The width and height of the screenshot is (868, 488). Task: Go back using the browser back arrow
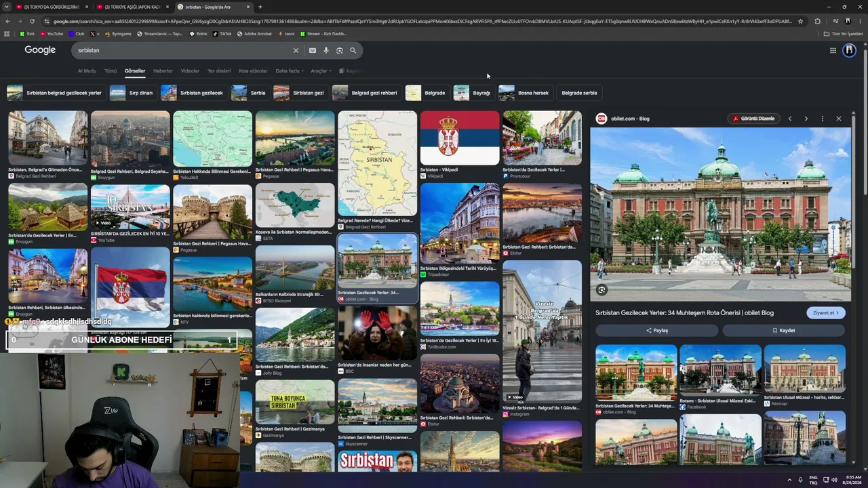[7, 21]
